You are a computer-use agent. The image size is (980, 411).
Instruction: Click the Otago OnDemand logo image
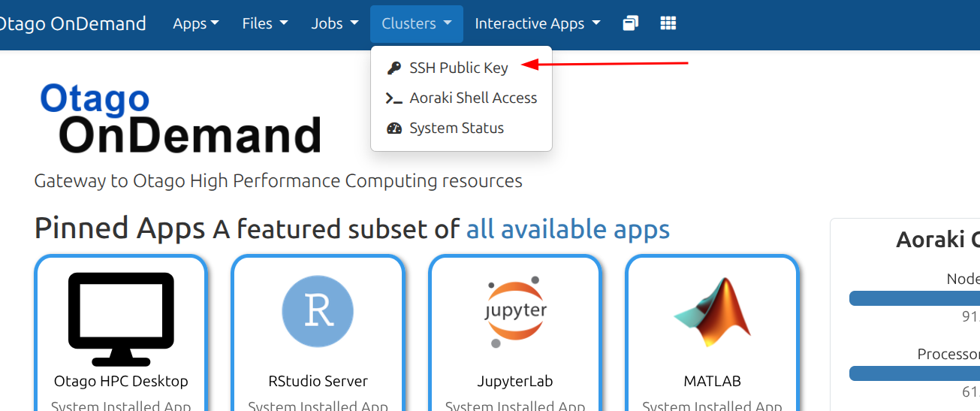pyautogui.click(x=181, y=118)
